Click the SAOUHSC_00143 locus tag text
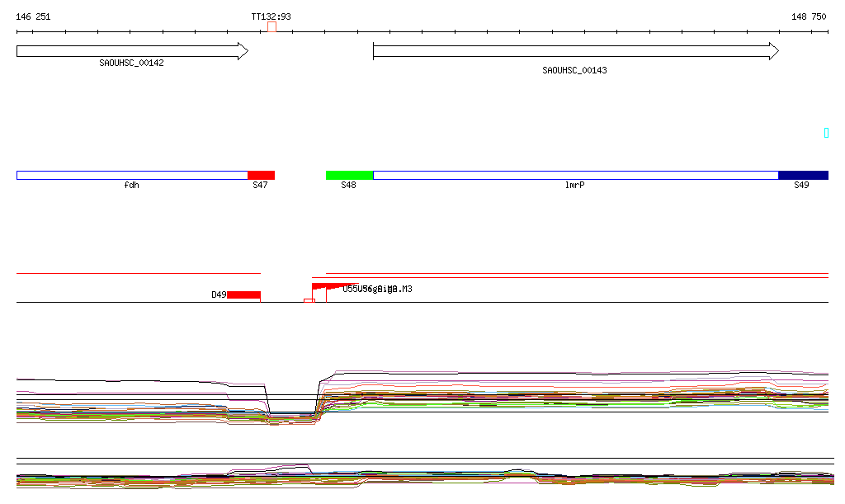 (x=574, y=70)
